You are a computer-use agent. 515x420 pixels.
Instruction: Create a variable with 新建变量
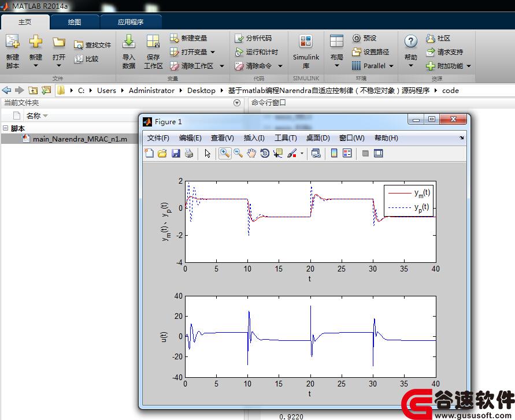coord(188,38)
